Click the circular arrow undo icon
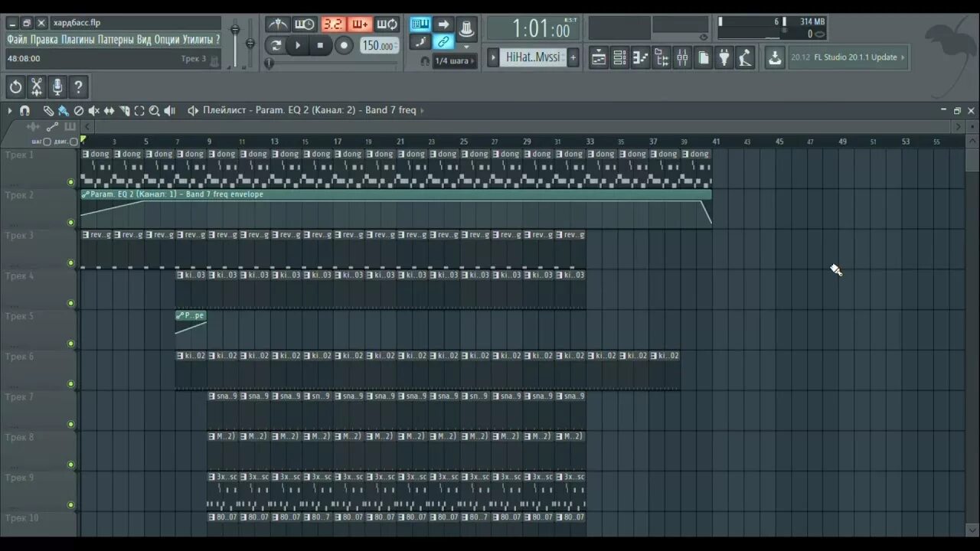The image size is (980, 551). 15,86
